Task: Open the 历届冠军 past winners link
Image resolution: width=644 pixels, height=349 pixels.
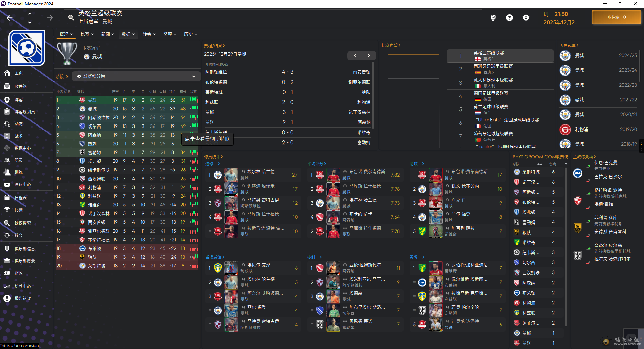Action: click(569, 45)
